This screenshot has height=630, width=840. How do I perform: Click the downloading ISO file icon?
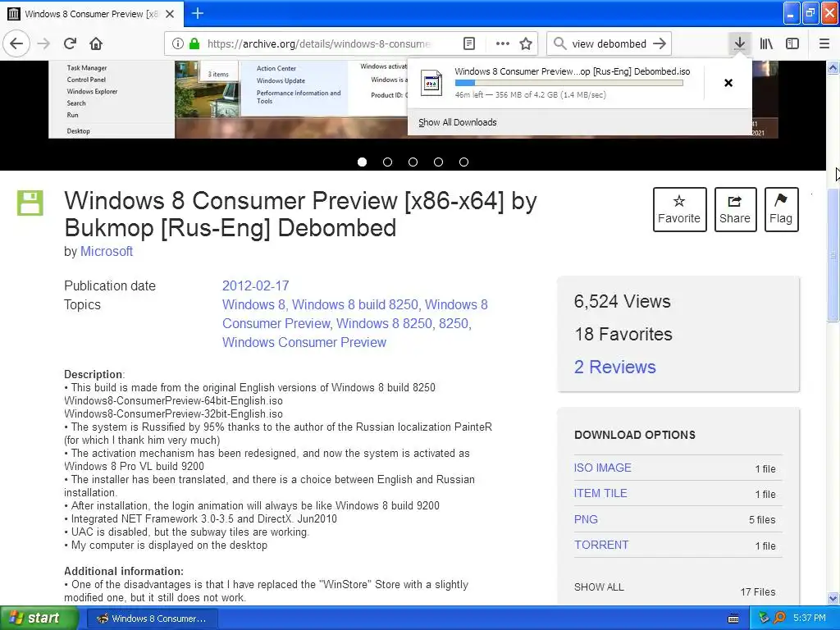tap(431, 83)
